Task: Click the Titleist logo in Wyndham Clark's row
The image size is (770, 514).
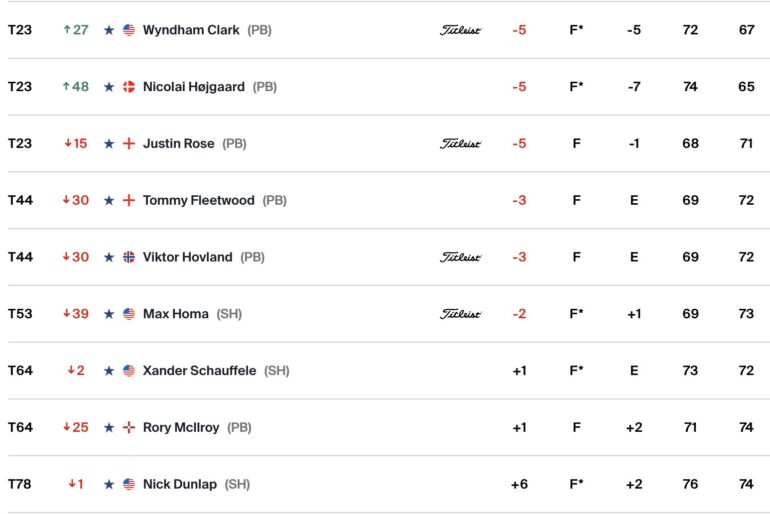Action: (x=460, y=30)
